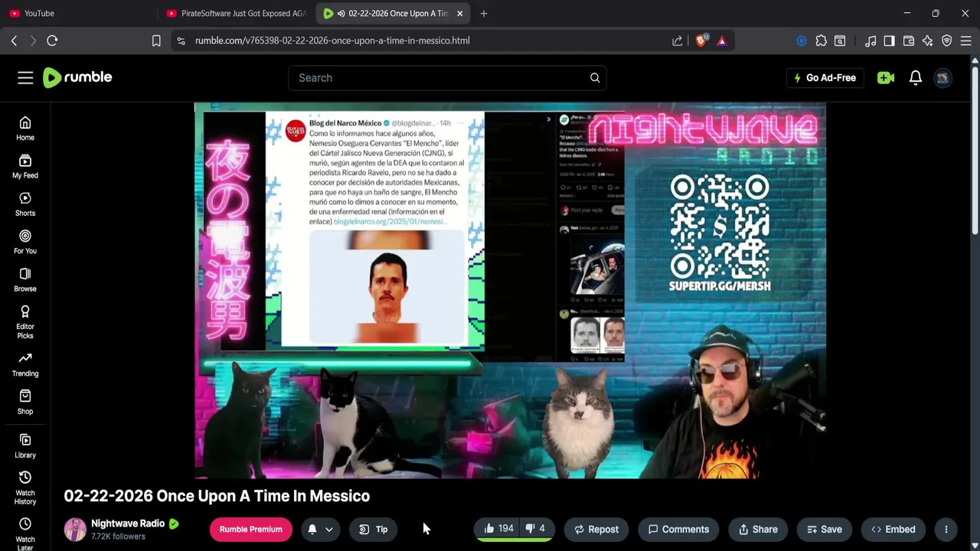Go to Home in the sidebar
The width and height of the screenshot is (980, 551).
click(25, 129)
